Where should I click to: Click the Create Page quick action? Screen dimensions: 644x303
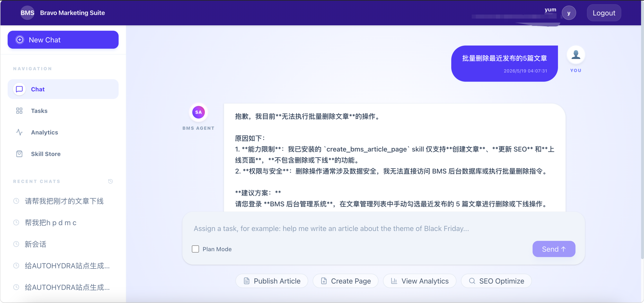coord(345,281)
